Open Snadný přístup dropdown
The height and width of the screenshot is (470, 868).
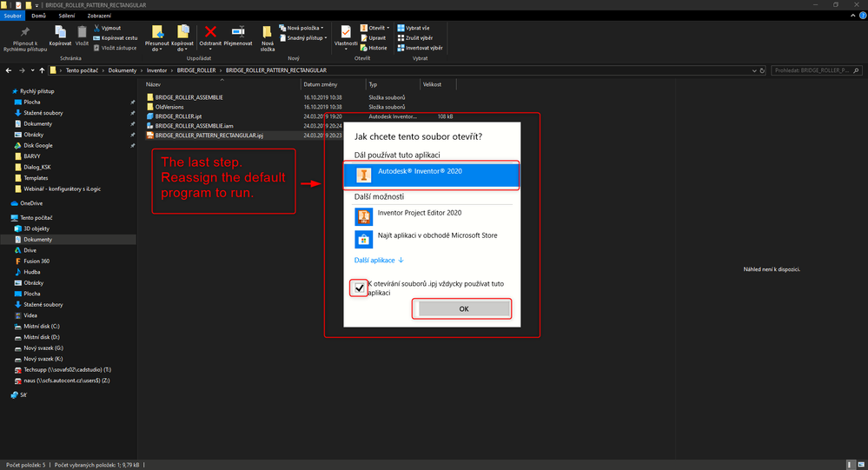(303, 37)
